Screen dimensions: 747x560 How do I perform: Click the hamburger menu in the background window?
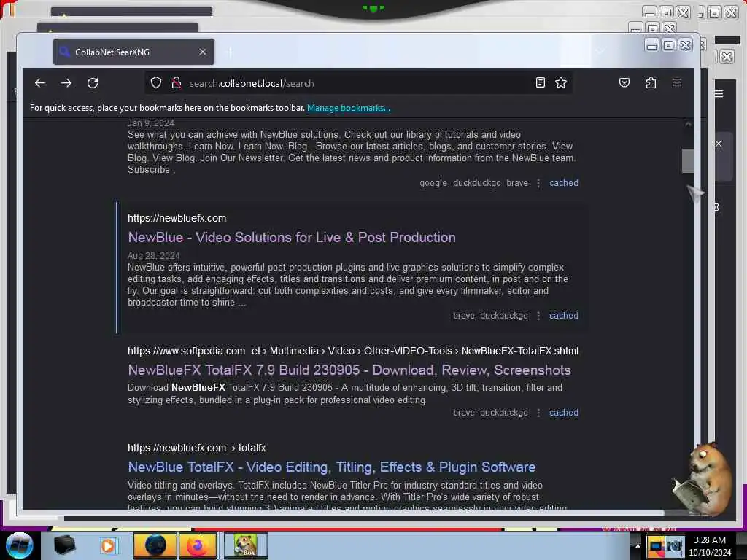click(719, 94)
